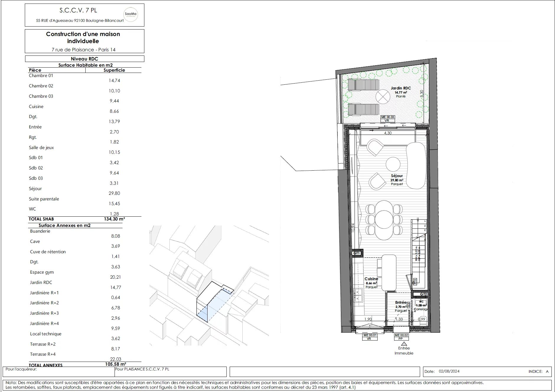This screenshot has height=392, width=555.
Task: Click the double sink in the Cuisine
Action: (x=359, y=296)
